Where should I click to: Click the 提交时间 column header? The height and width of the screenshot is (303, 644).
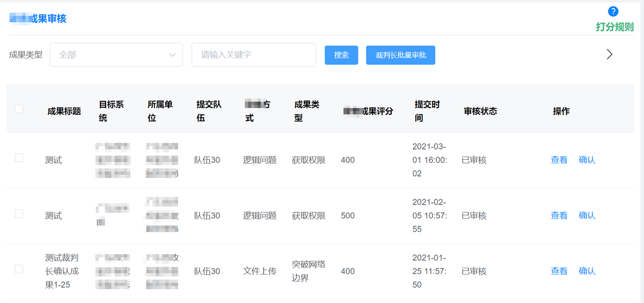pos(427,111)
